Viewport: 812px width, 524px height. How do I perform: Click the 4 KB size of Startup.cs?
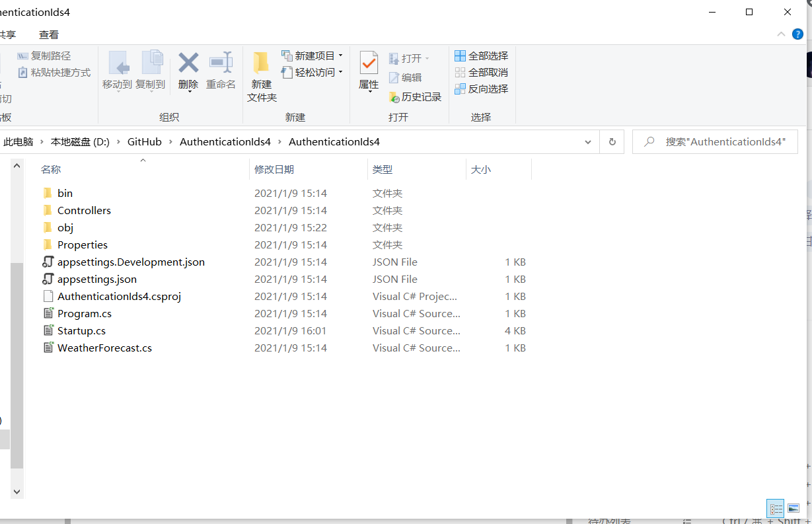point(515,330)
